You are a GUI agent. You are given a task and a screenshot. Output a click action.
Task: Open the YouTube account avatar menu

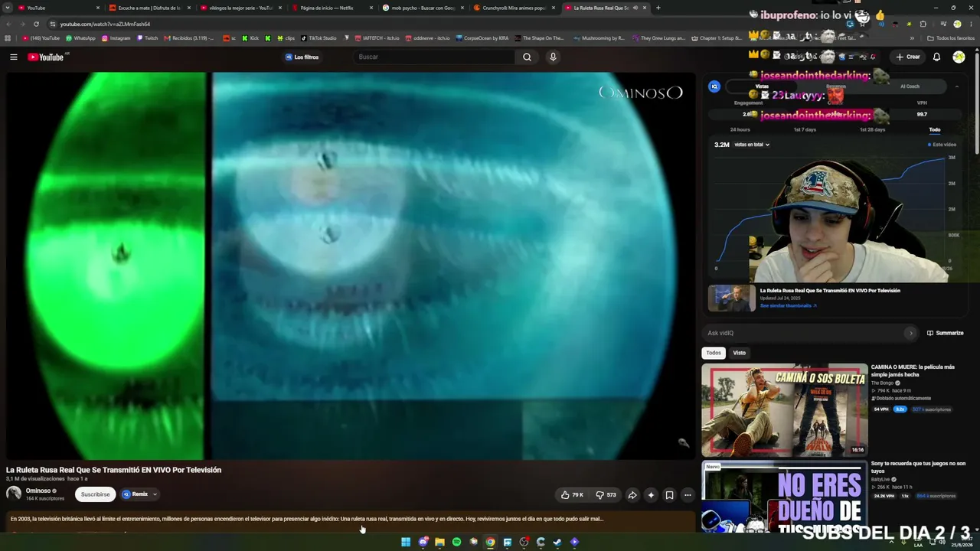coord(959,57)
